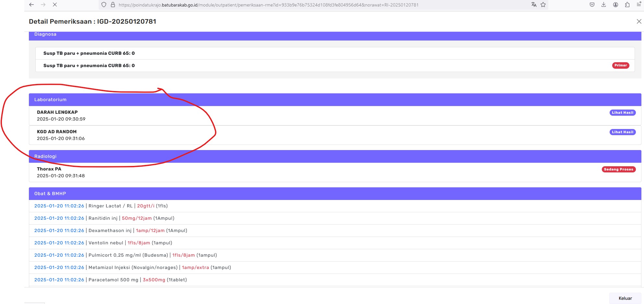Bookmark this page with the star icon
The width and height of the screenshot is (644, 304).
tap(543, 5)
